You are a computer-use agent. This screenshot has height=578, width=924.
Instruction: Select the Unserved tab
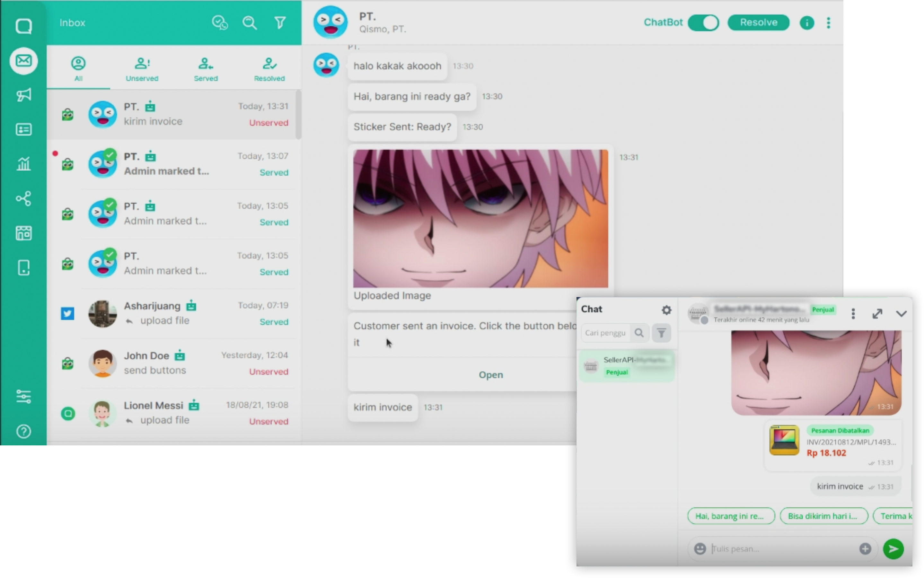click(142, 69)
